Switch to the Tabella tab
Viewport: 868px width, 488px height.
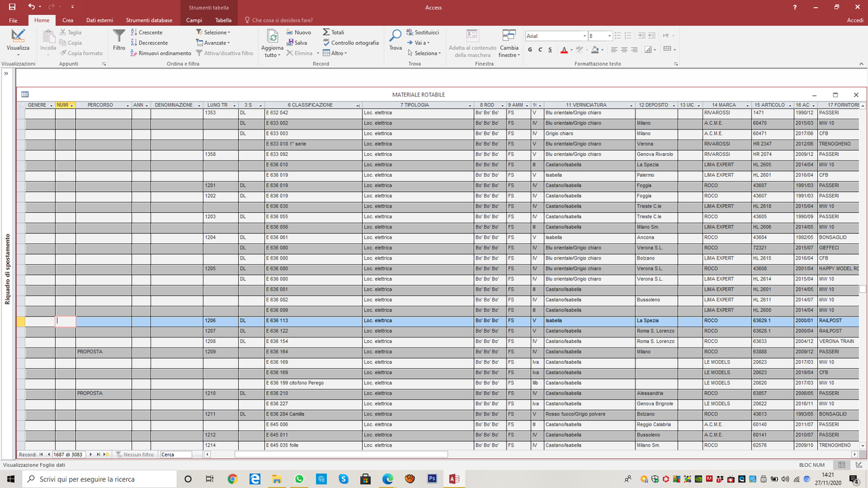(x=223, y=20)
